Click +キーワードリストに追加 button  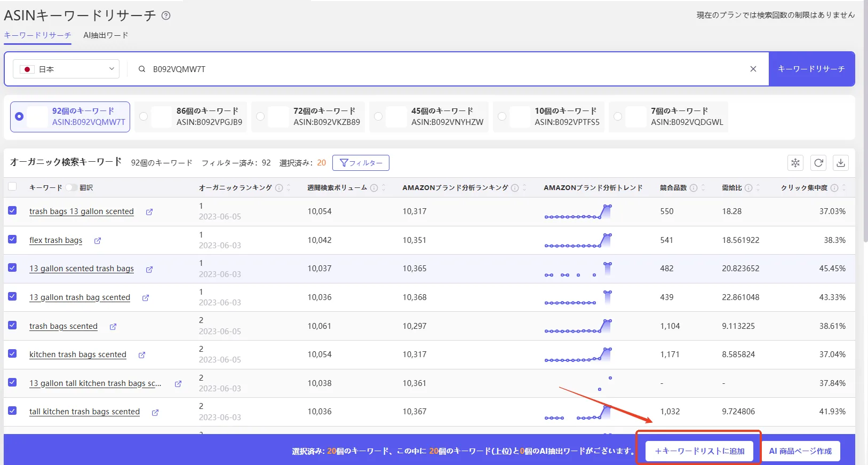699,451
